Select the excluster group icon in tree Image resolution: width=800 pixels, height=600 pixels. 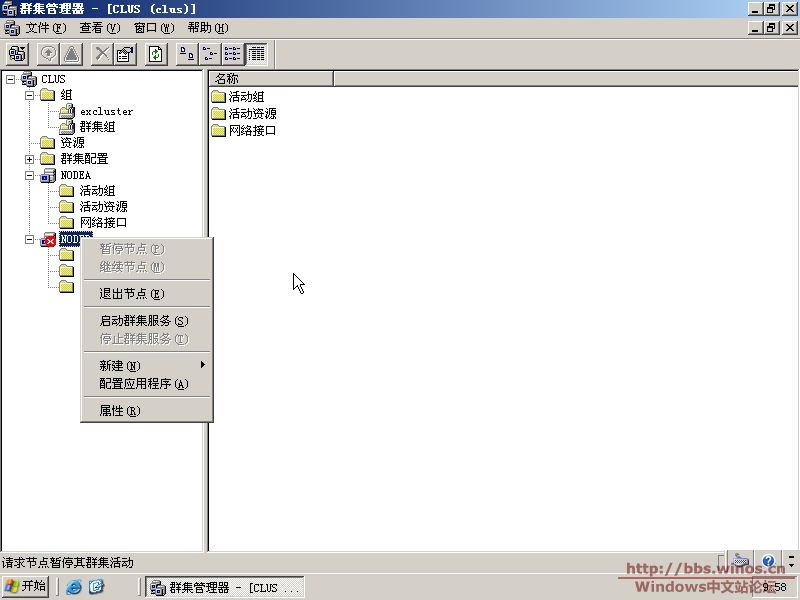(67, 111)
